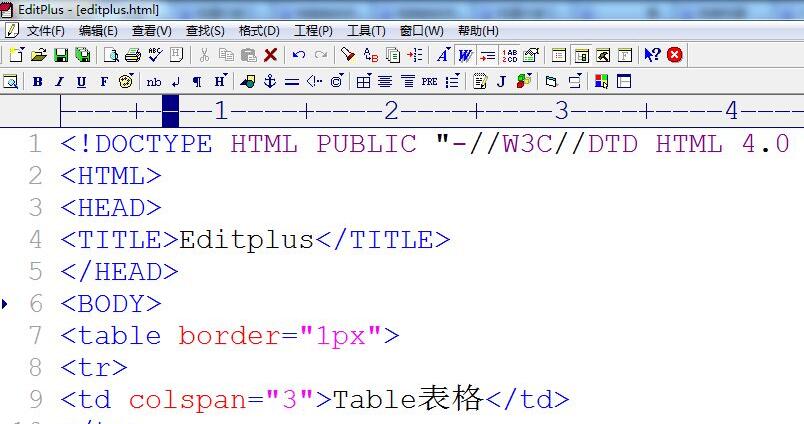The height and width of the screenshot is (424, 804).
Task: Toggle the auto indent button
Action: [x=488, y=55]
